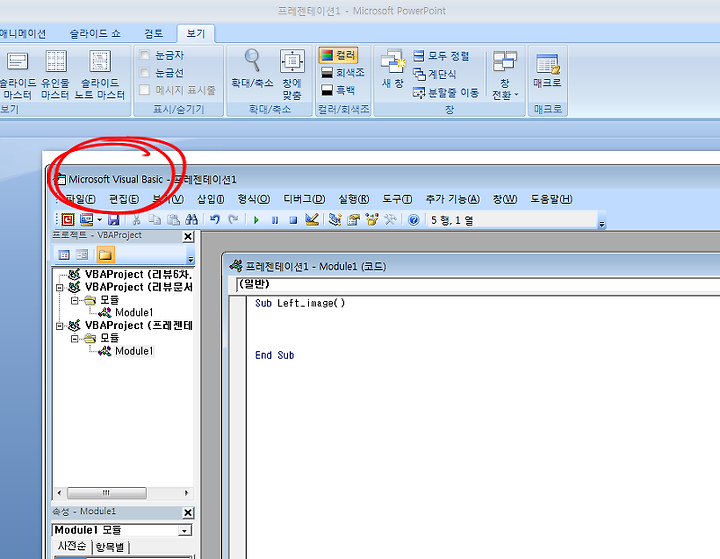Click 모두 정렬 arrange all
The height and width of the screenshot is (559, 720).
(x=441, y=56)
